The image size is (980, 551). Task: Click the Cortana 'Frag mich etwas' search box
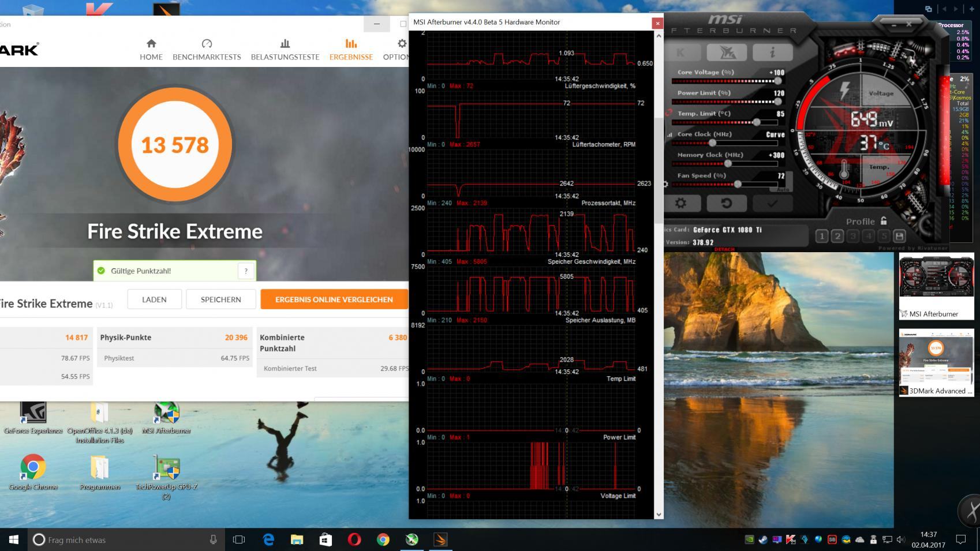[x=126, y=539]
